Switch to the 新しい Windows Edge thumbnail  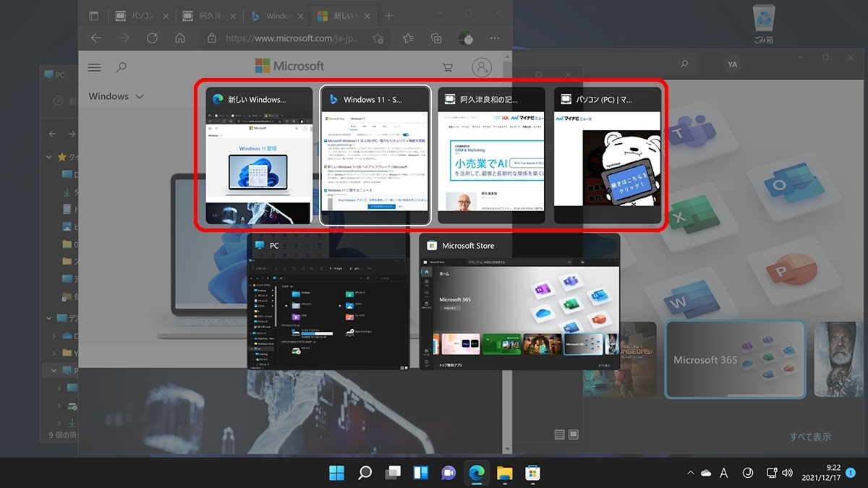click(259, 155)
